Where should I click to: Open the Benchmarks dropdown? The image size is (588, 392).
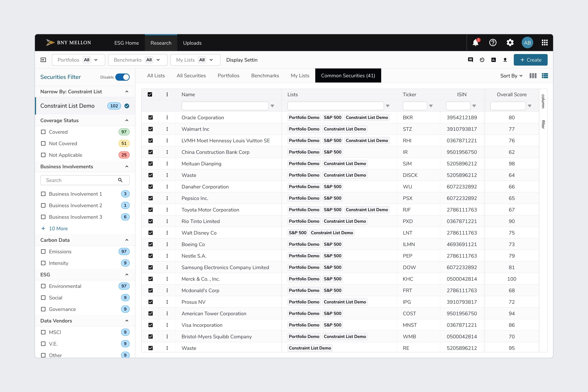click(138, 60)
